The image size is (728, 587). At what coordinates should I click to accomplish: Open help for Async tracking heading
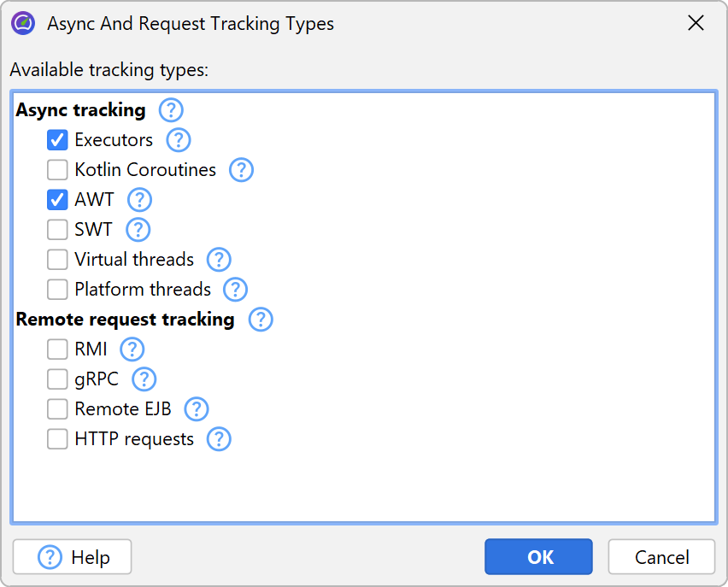point(172,110)
